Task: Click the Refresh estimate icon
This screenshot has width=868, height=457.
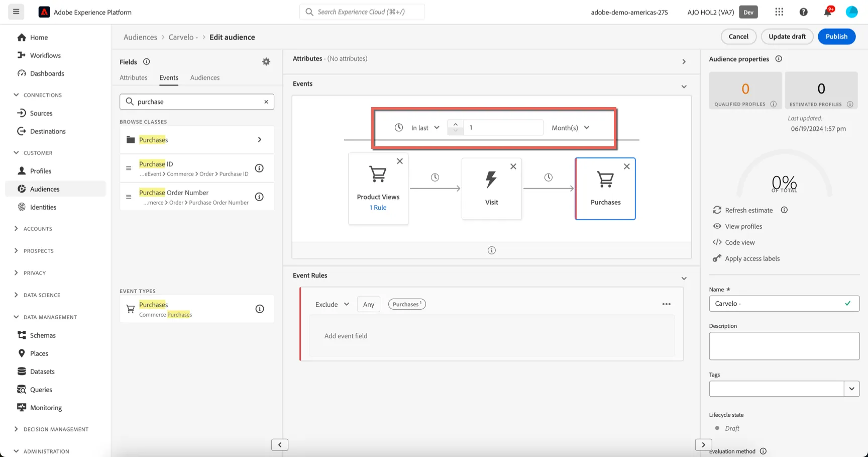Action: (x=717, y=210)
